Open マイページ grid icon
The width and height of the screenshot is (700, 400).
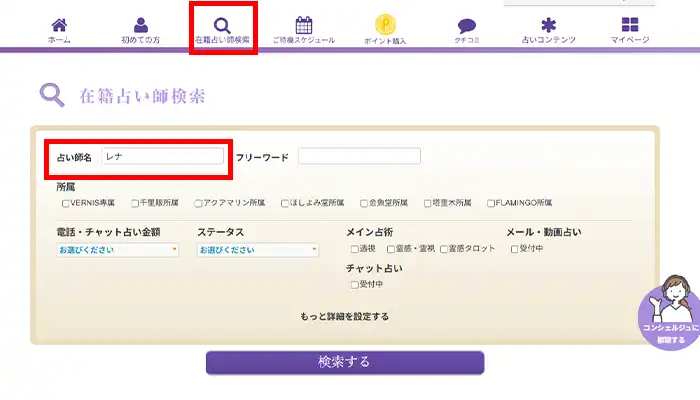(x=629, y=25)
